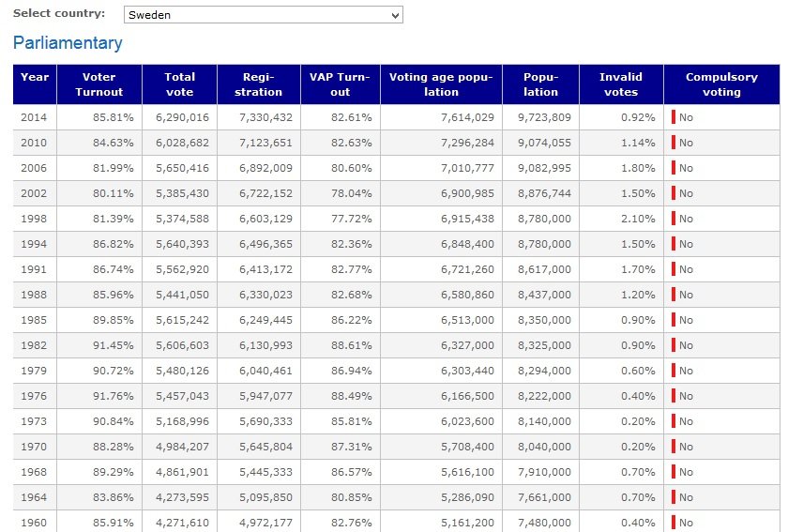This screenshot has height=532, width=788.
Task: Click VAP turnout value 78.04%
Action: point(351,193)
